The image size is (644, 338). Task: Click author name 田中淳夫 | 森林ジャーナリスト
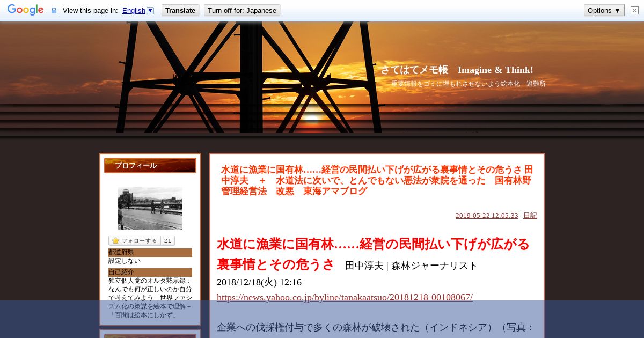click(x=411, y=266)
